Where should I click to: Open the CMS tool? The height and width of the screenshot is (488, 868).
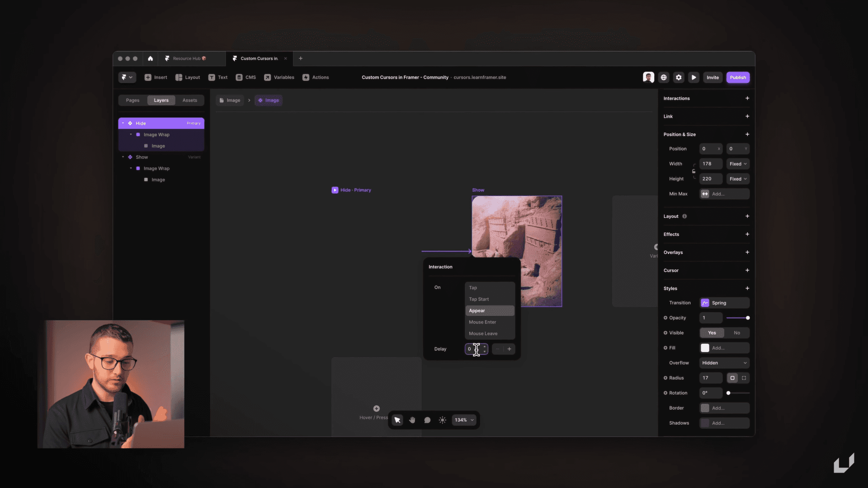pos(246,77)
